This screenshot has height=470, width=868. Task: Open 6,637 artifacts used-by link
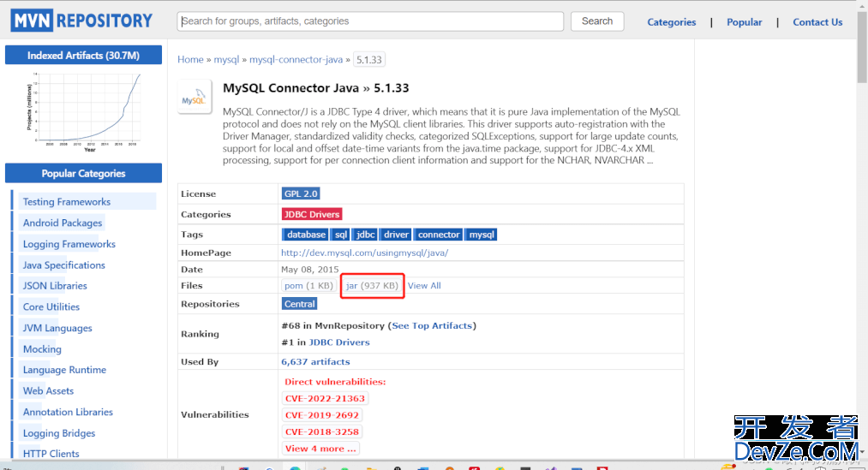[315, 361]
